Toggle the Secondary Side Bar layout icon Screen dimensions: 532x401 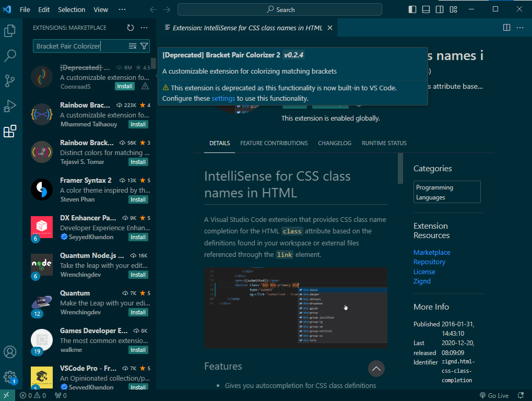point(440,9)
